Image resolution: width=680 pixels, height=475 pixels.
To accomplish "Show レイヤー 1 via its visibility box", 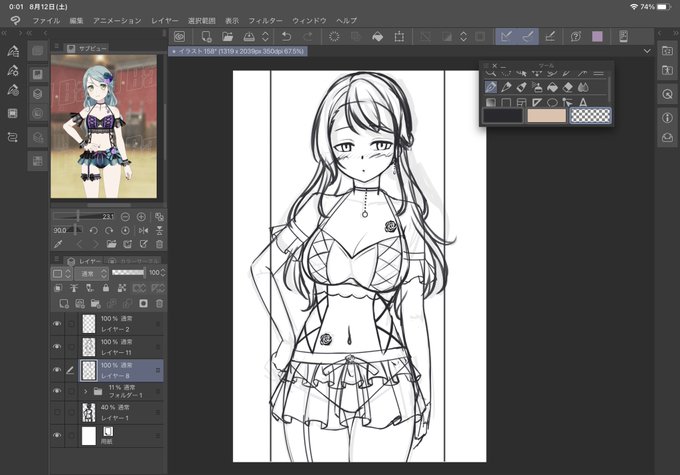I will [x=57, y=412].
